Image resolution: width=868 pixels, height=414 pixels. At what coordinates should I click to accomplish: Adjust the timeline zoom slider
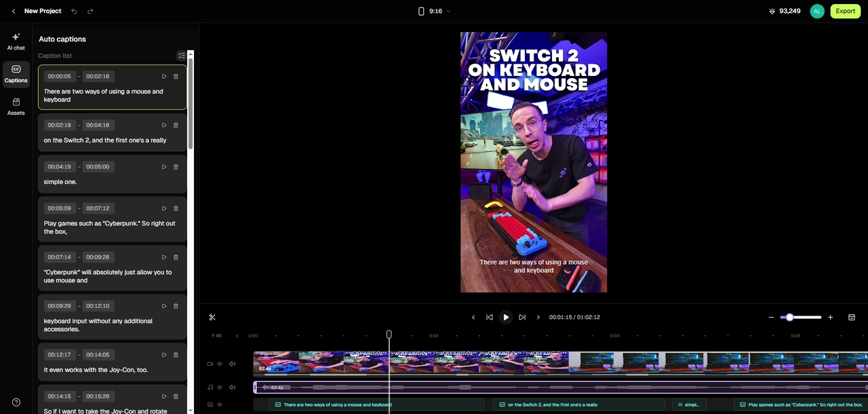point(801,317)
